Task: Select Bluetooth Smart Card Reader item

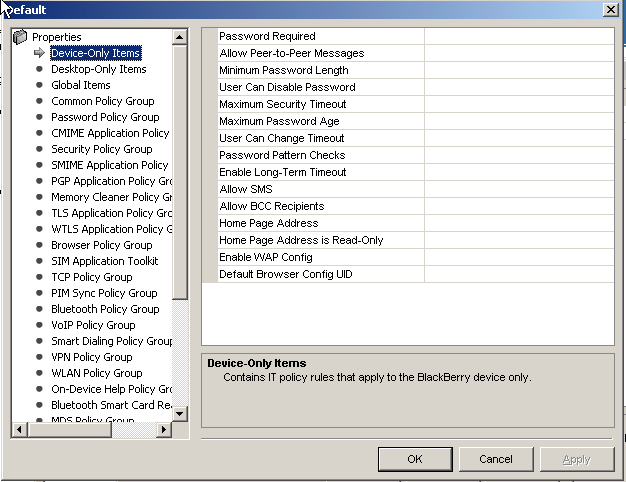Action: 111,405
